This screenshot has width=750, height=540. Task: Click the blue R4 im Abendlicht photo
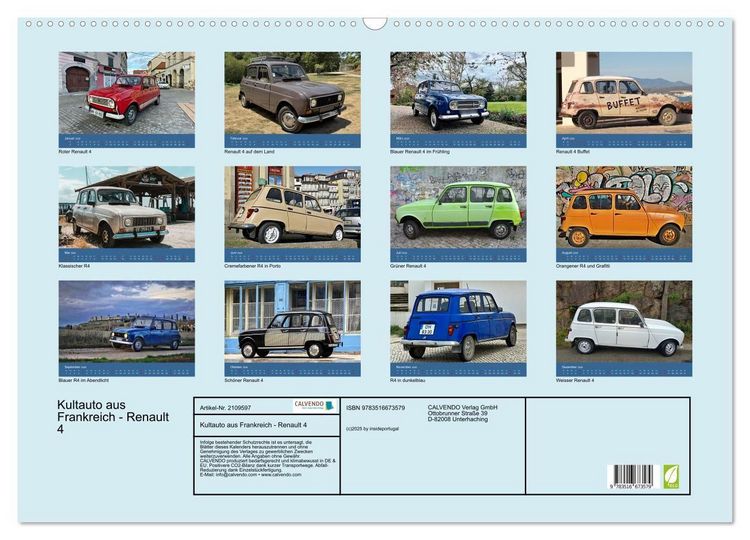pyautogui.click(x=127, y=321)
